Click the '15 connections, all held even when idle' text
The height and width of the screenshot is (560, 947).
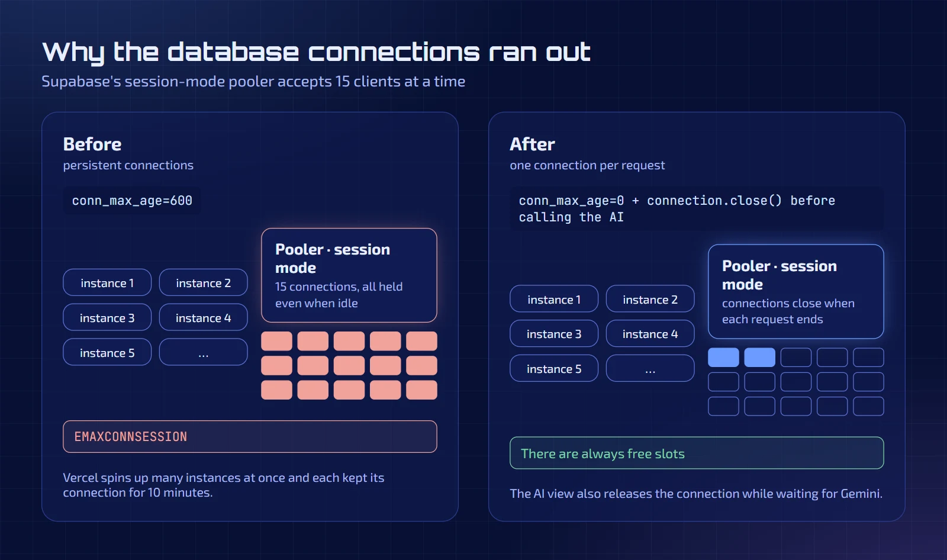point(339,295)
